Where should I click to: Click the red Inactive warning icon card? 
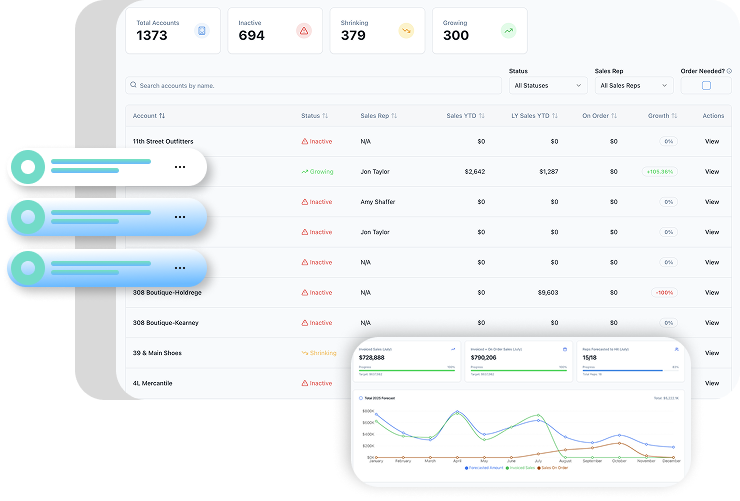pyautogui.click(x=303, y=31)
